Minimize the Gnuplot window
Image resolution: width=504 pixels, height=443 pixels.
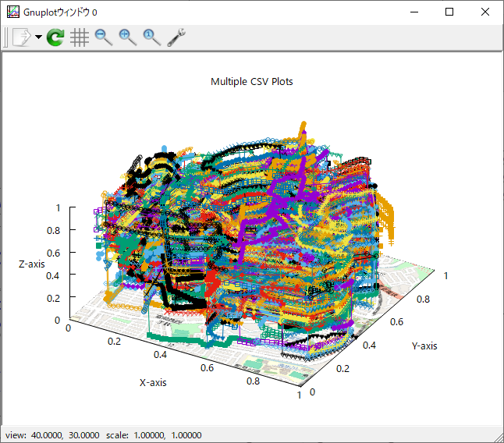click(413, 12)
